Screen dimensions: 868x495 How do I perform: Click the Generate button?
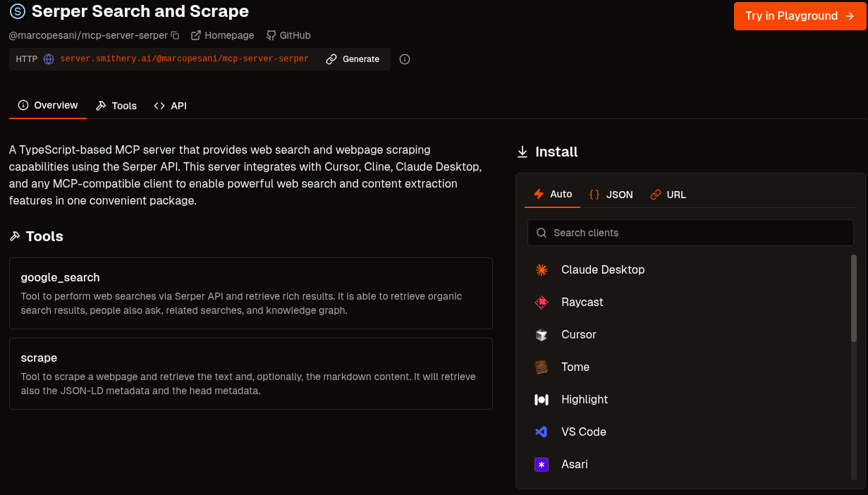point(353,59)
